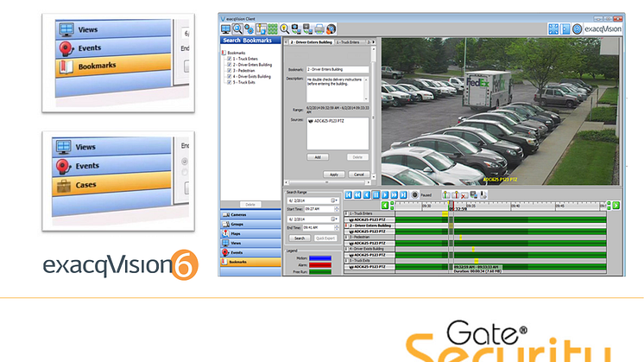Uncheck the '3 - Pedestrian' bookmark checkbox
644x362 pixels.
(x=230, y=70)
